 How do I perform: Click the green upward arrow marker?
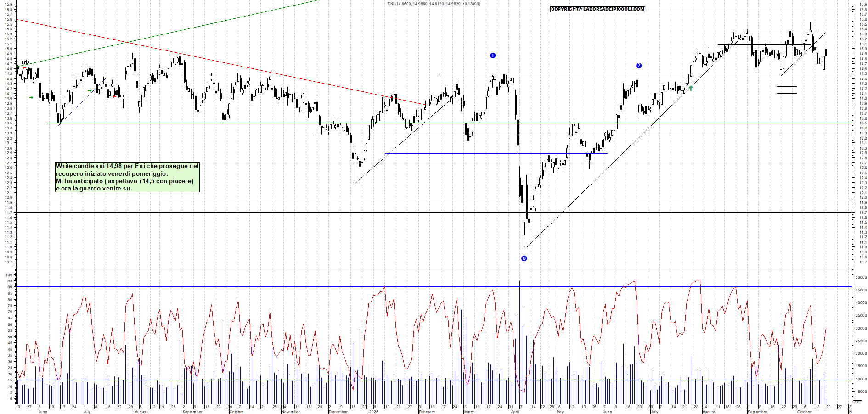point(691,88)
